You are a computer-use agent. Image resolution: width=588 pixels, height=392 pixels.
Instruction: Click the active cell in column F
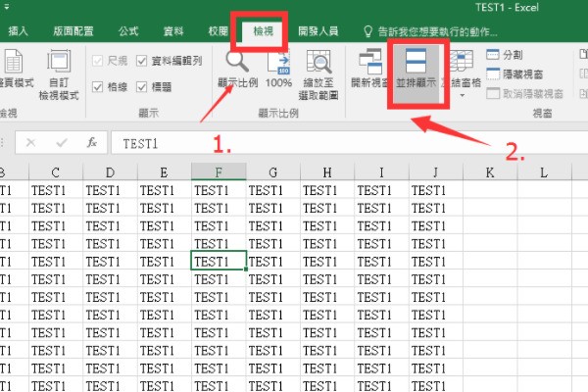(x=219, y=261)
